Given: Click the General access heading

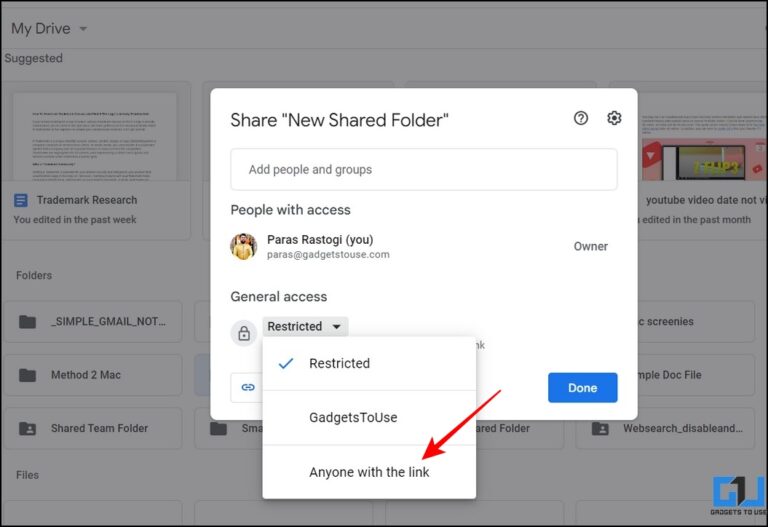Looking at the screenshot, I should tap(279, 297).
